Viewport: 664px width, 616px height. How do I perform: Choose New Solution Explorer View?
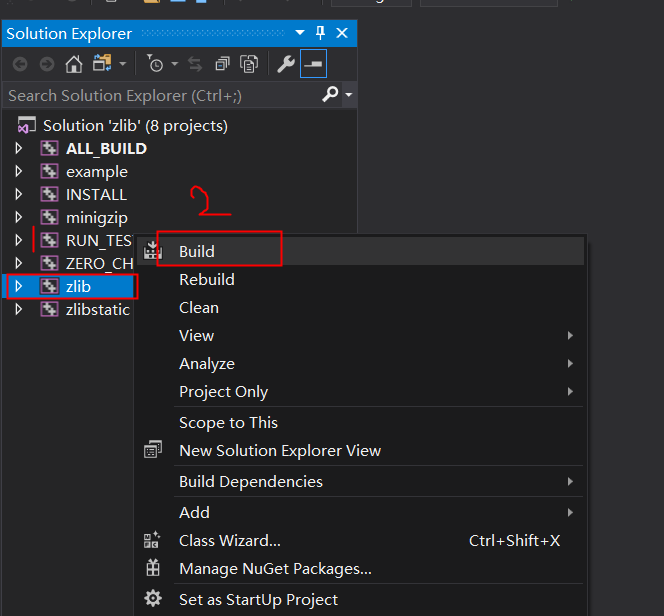click(x=360, y=450)
